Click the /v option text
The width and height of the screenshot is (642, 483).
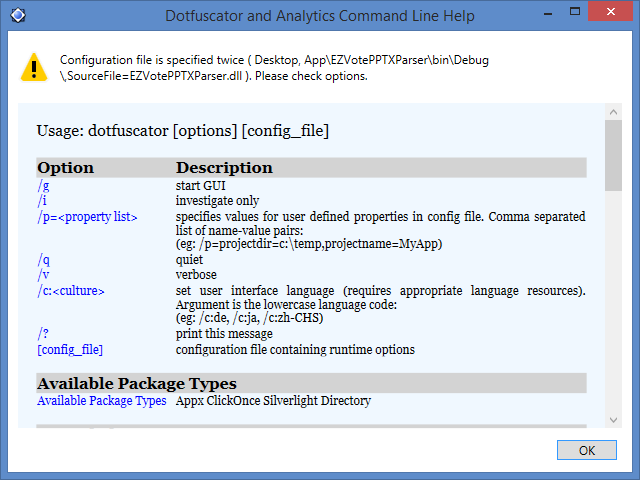(x=43, y=275)
